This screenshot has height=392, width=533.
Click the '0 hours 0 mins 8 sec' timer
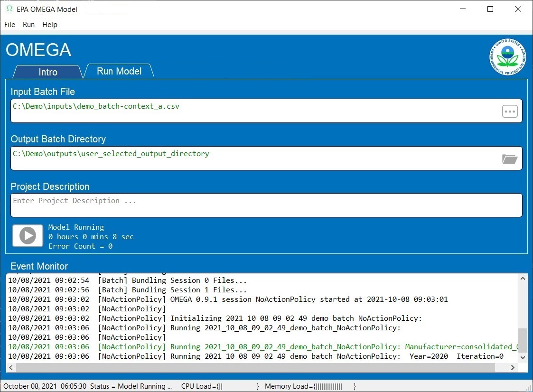(x=91, y=237)
